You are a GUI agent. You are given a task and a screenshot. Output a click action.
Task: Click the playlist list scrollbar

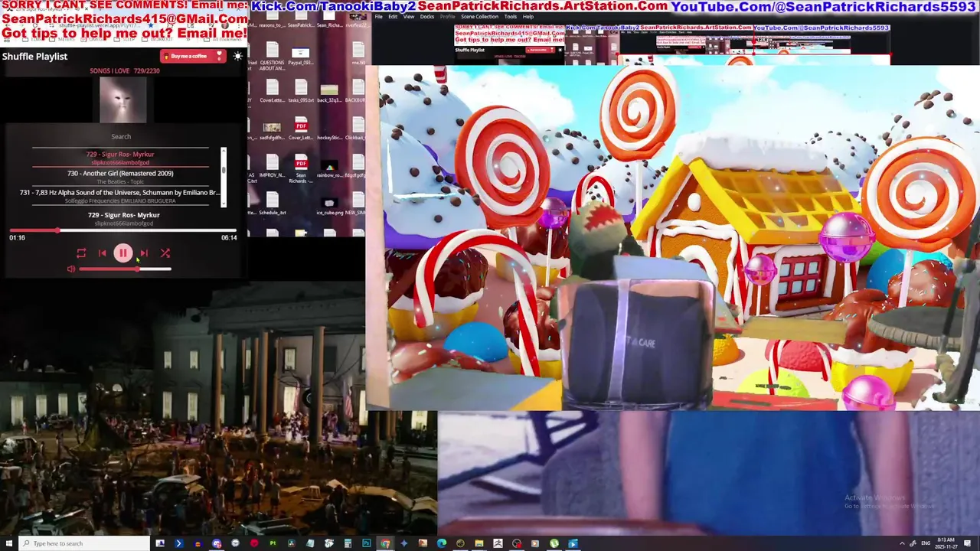point(224,177)
